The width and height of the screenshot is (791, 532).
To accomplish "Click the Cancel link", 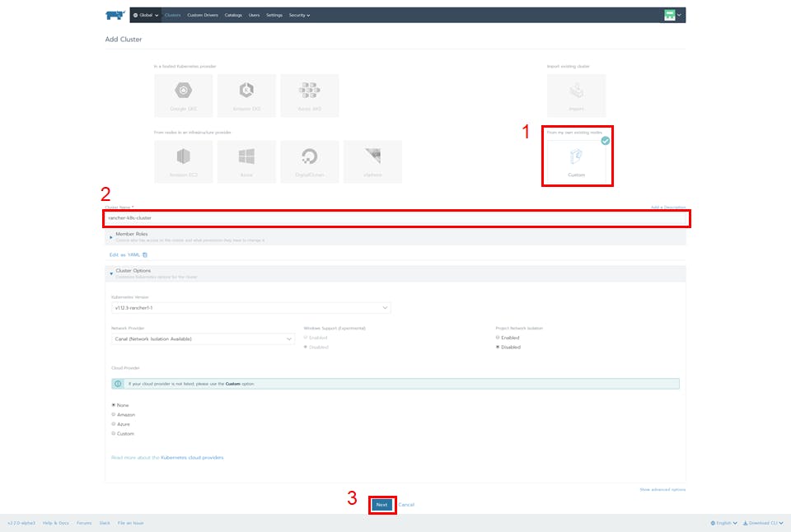I will [406, 505].
